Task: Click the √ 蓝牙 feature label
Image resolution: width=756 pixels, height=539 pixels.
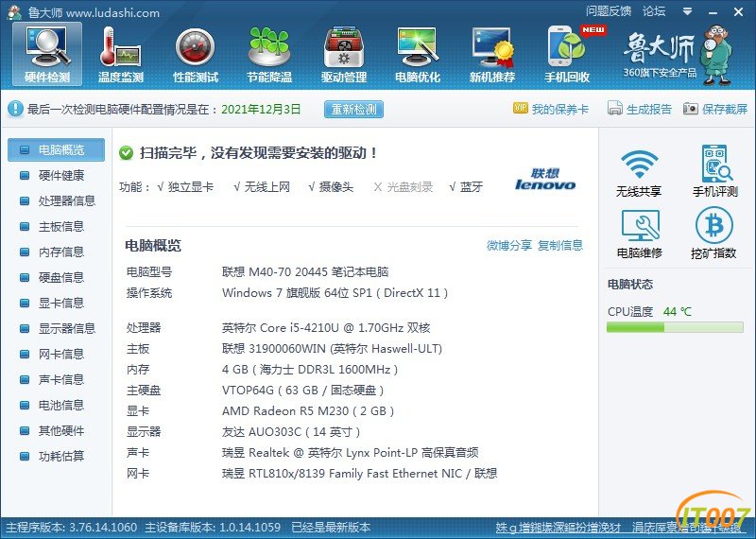Action: coord(466,187)
